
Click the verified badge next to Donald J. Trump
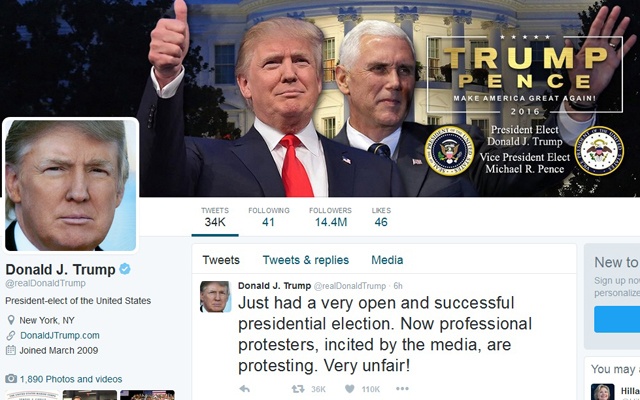(x=125, y=269)
